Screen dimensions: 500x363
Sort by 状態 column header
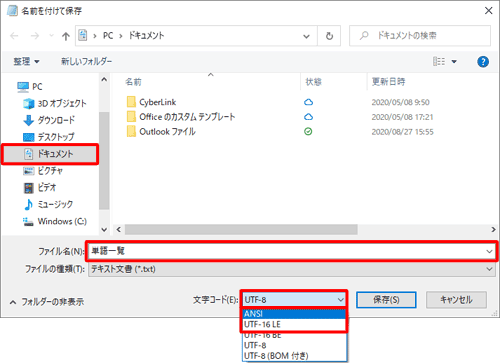point(314,82)
